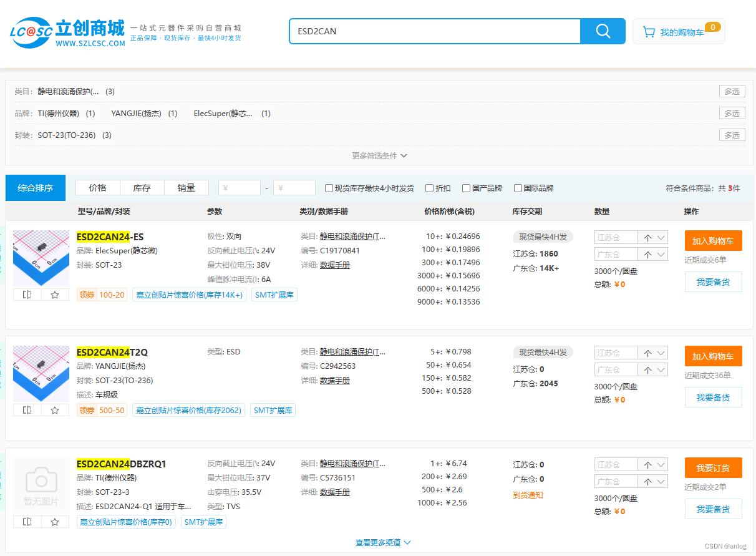Expand 查看更多渠道 at the bottom
Viewport: 756px width, 556px height.
[383, 543]
